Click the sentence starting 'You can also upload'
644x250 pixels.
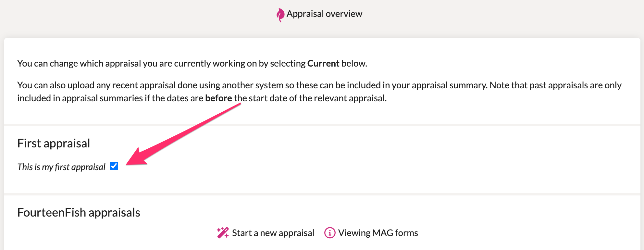[x=319, y=92]
